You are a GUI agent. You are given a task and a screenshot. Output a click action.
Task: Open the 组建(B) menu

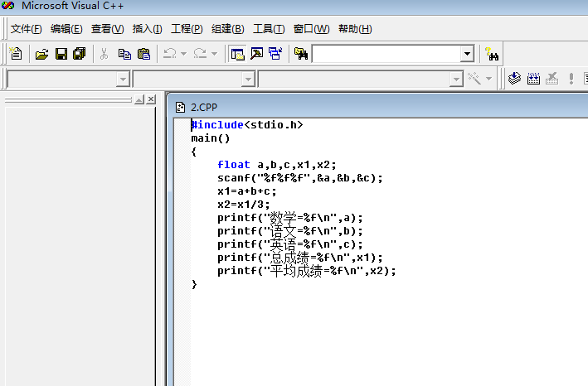tap(227, 29)
